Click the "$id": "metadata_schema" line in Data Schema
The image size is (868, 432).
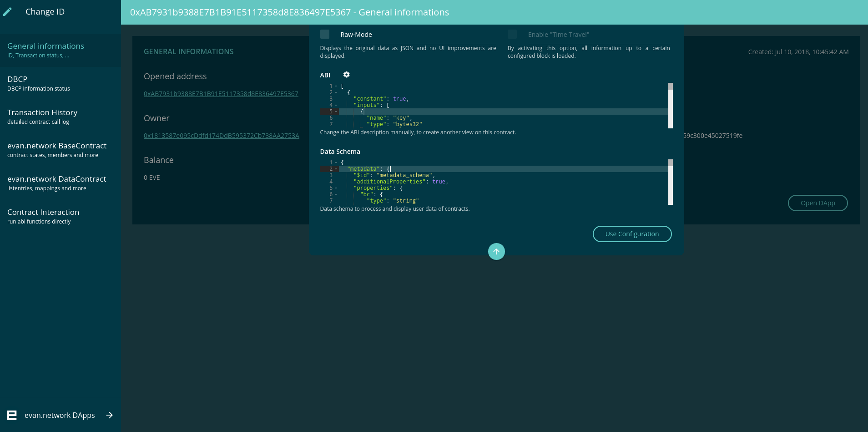coord(394,175)
